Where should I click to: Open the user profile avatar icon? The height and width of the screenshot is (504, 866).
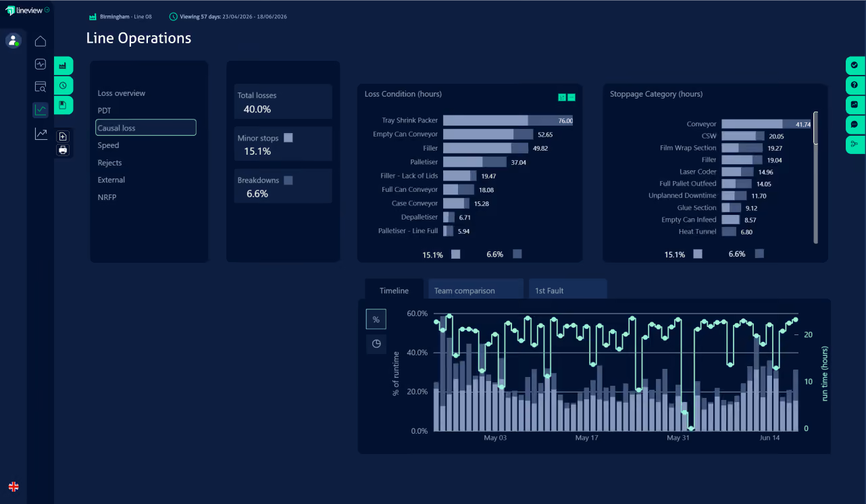point(14,41)
